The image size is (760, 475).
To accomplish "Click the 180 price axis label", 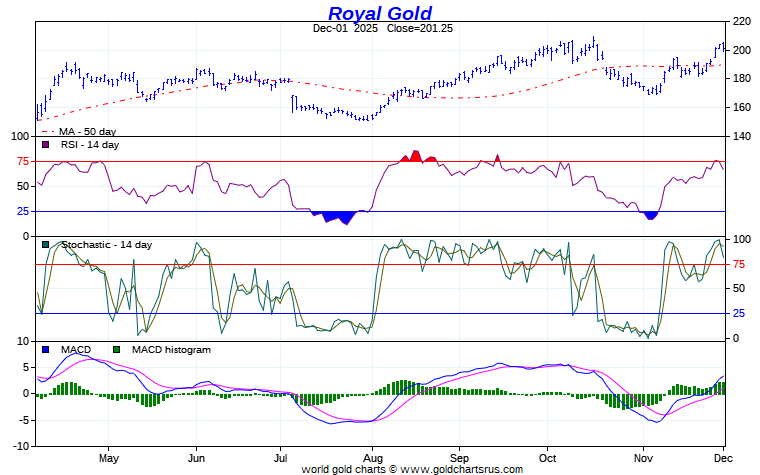I will (x=742, y=79).
